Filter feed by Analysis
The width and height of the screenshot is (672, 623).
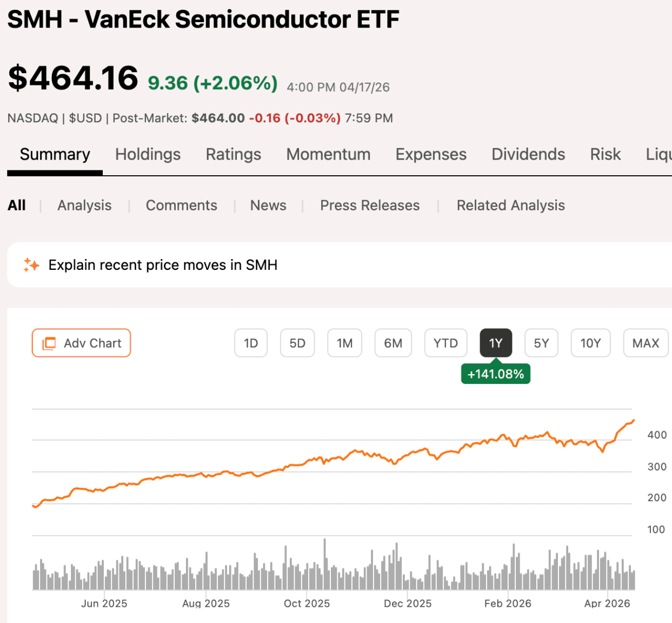[x=84, y=206]
